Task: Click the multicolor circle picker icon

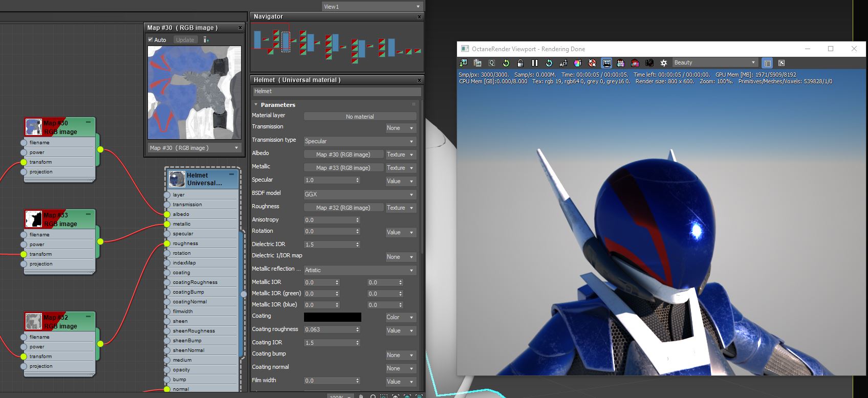Action: pyautogui.click(x=578, y=63)
